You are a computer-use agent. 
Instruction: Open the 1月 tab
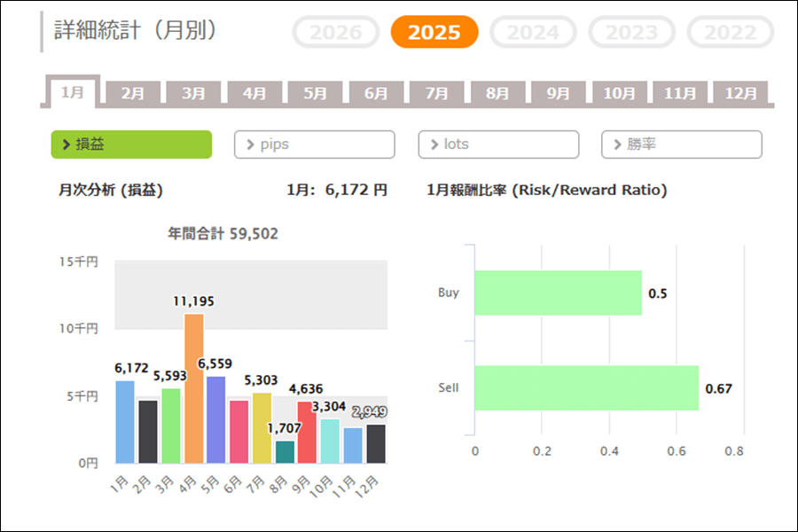point(73,92)
